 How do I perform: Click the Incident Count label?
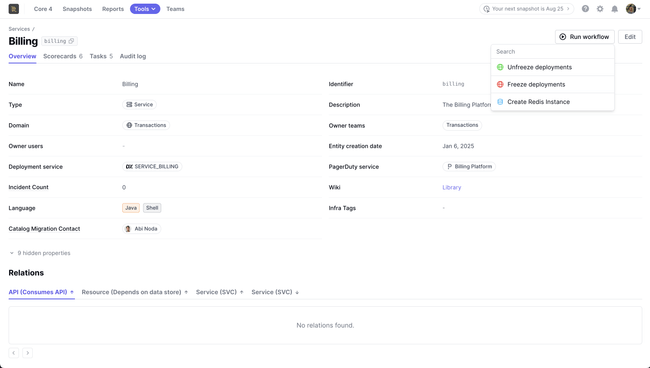pos(28,187)
